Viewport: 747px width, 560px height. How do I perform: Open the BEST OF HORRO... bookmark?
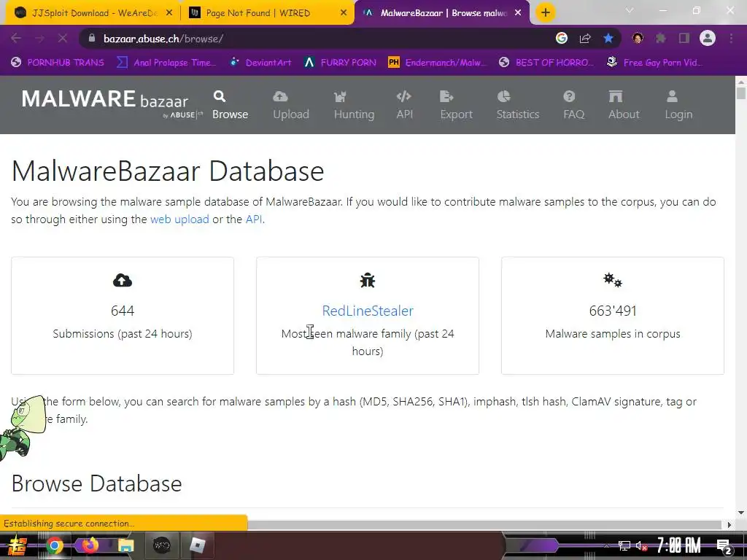click(546, 63)
